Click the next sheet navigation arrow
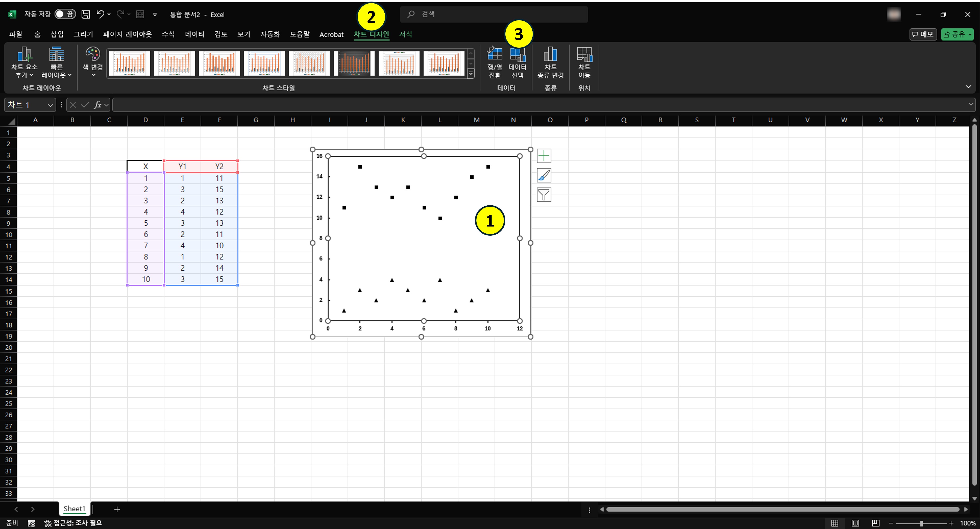The width and height of the screenshot is (980, 529). (33, 509)
